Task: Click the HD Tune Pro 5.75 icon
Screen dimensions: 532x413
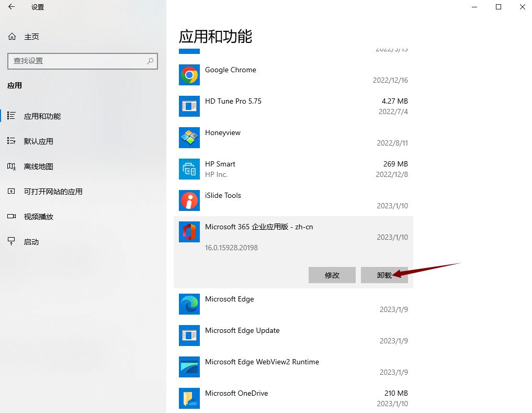Action: pos(189,106)
